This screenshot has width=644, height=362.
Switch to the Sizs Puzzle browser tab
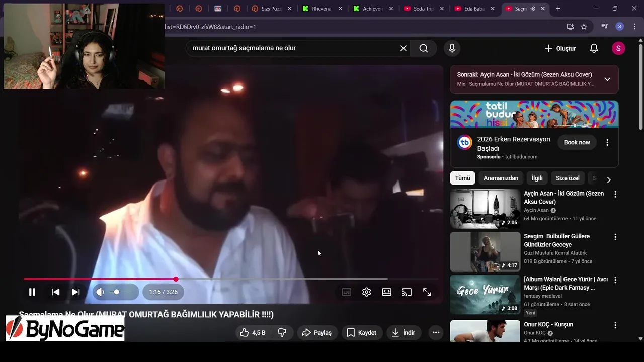[x=271, y=9]
